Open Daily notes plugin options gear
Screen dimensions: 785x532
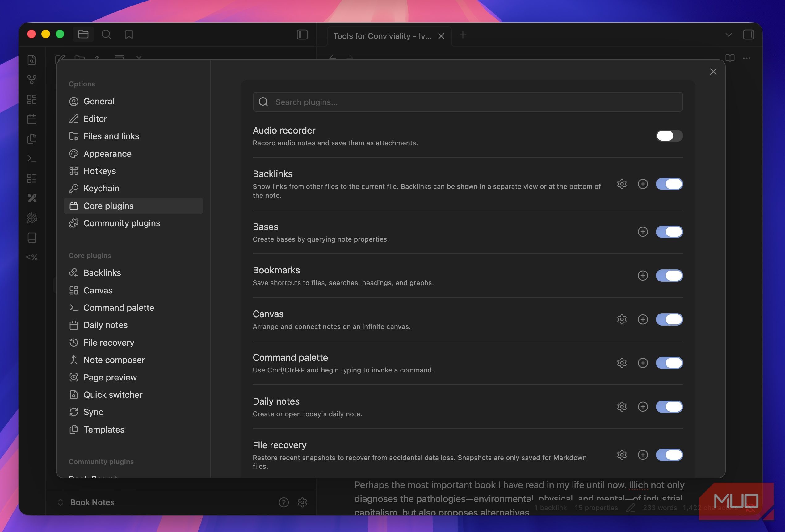pos(622,407)
